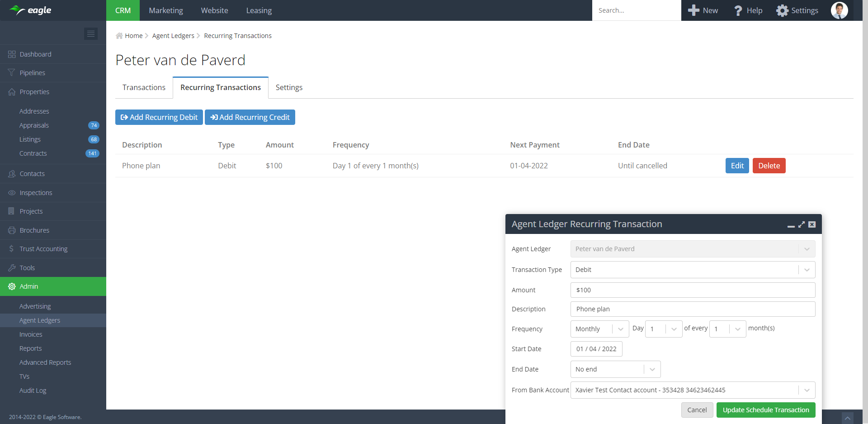Delete the Phone plan recurring transaction
The height and width of the screenshot is (424, 868).
tap(769, 166)
